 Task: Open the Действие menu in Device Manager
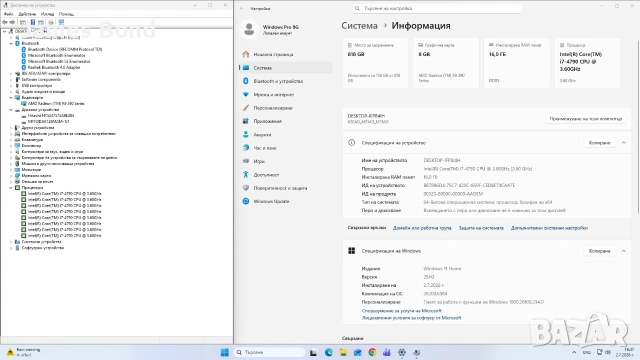coord(27,14)
